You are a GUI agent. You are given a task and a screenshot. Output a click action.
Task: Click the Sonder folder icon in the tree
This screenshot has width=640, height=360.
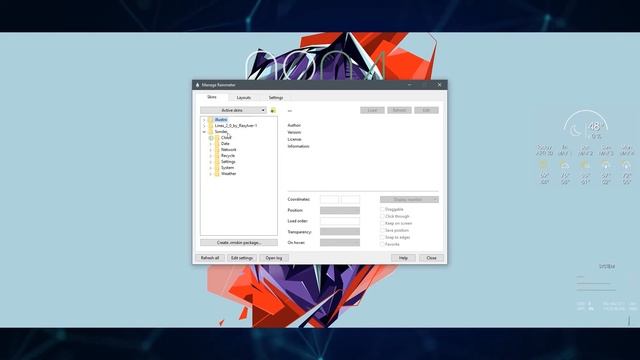[211, 132]
